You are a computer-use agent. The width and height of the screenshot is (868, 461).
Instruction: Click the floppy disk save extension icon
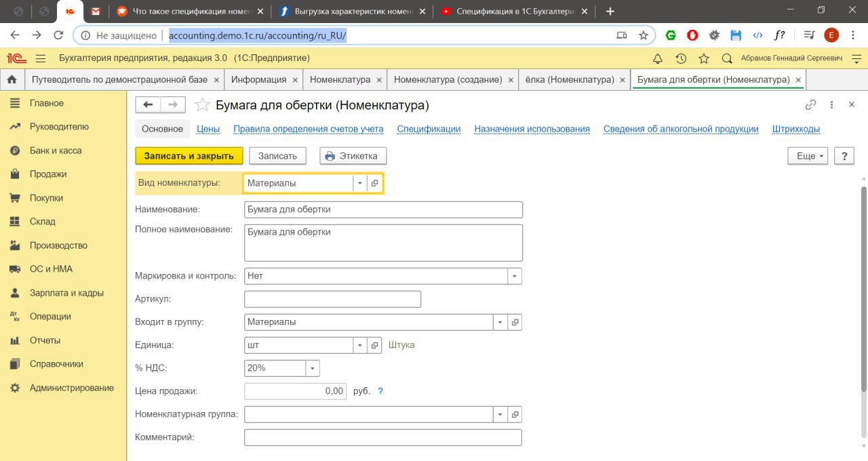(736, 35)
